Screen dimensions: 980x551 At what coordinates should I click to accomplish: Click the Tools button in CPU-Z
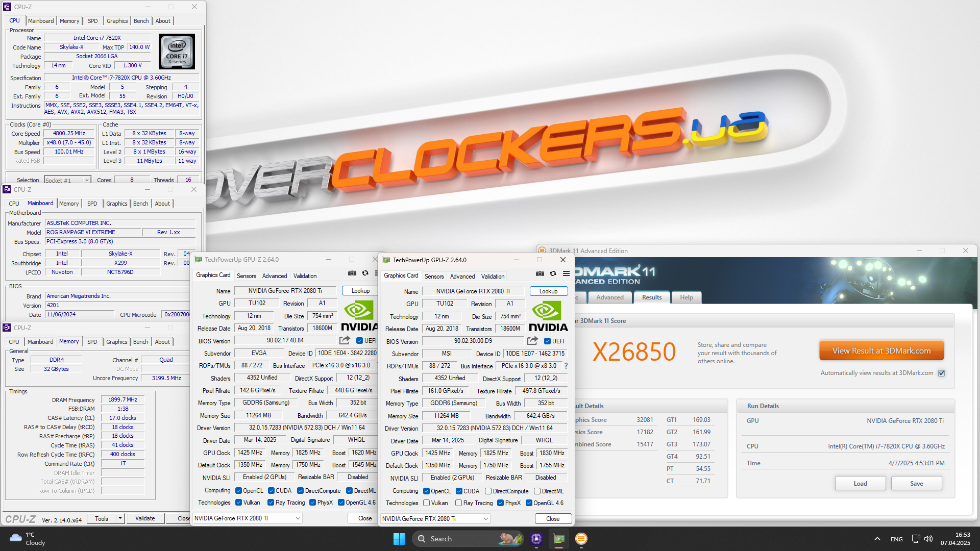click(x=102, y=518)
